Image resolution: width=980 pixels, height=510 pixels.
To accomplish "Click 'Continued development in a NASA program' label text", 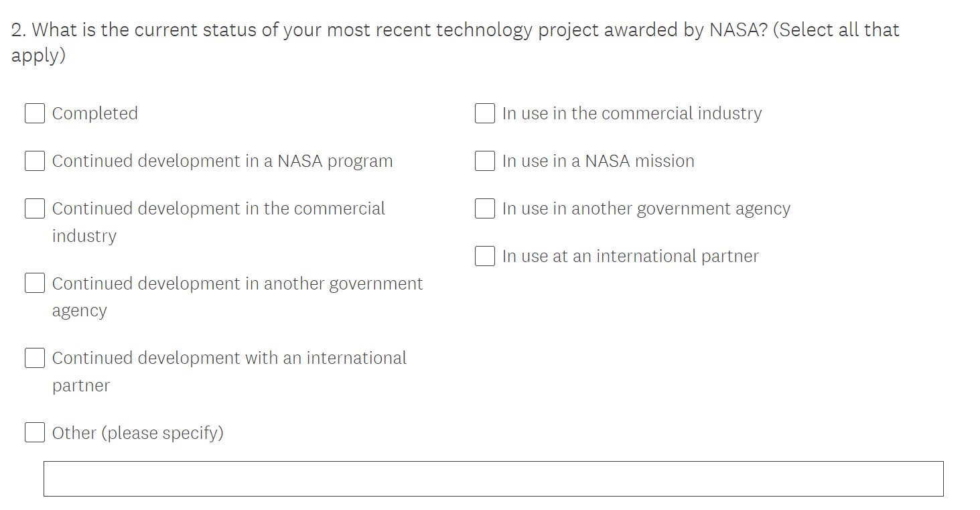I will tap(222, 161).
